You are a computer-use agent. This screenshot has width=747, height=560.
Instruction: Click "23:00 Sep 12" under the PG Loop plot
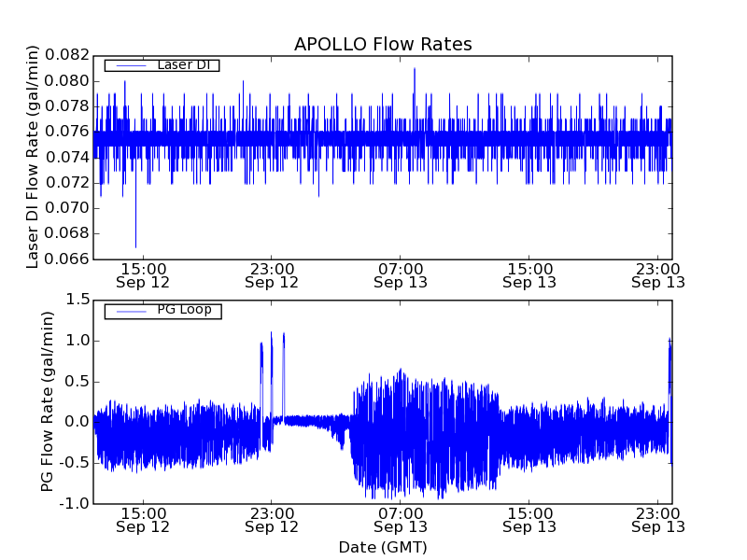click(x=272, y=520)
